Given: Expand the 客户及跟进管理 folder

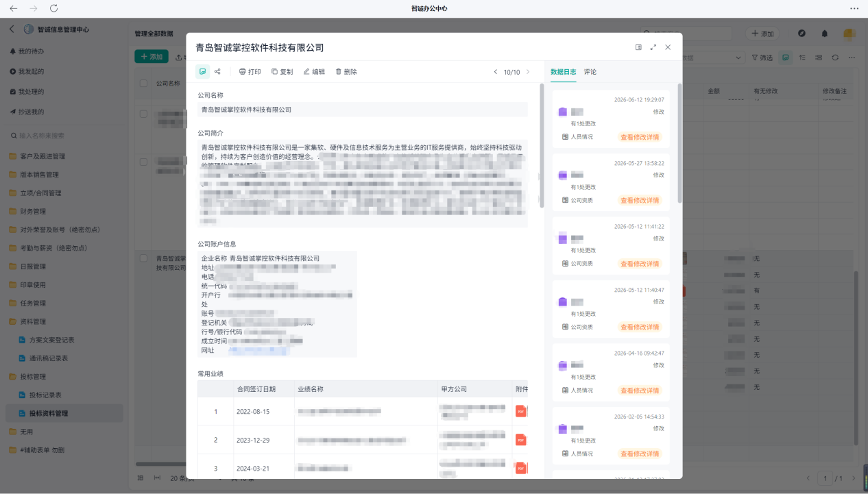Looking at the screenshot, I should 37,156.
